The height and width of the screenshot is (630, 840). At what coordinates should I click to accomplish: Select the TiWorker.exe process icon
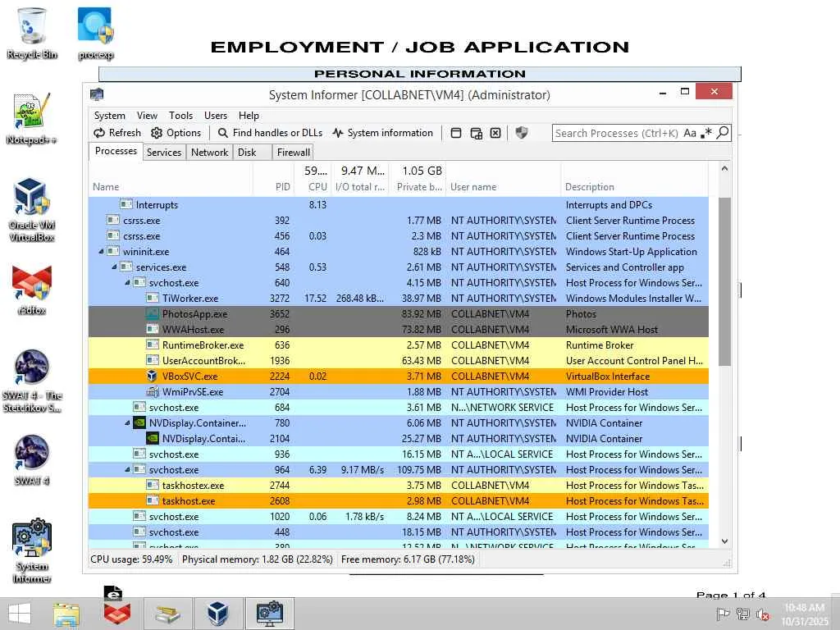click(153, 298)
